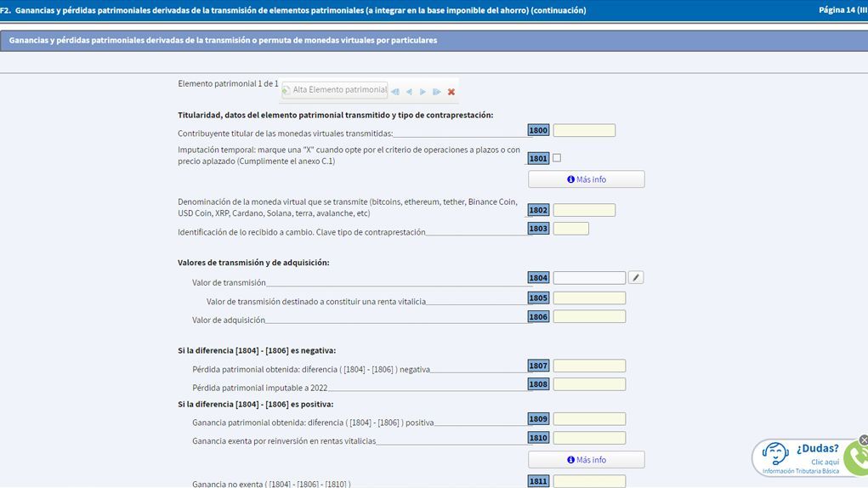Image resolution: width=868 pixels, height=488 pixels.
Task: Go to next elemento patrimonial arrow
Action: click(x=423, y=92)
